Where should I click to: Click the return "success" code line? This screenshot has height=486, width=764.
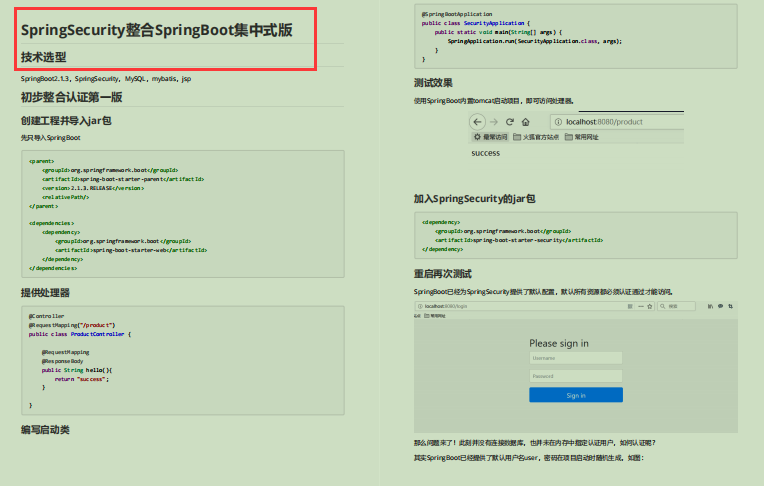coord(81,379)
